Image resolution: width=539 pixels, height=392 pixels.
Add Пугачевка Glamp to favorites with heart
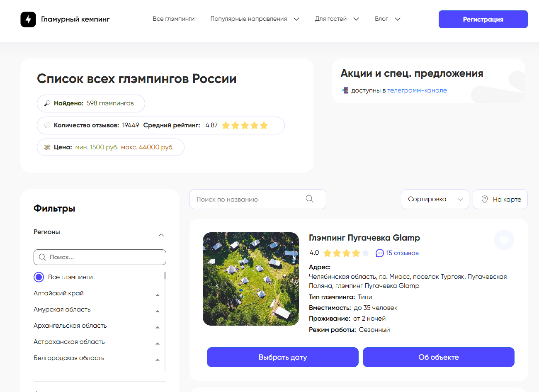pyautogui.click(x=504, y=240)
